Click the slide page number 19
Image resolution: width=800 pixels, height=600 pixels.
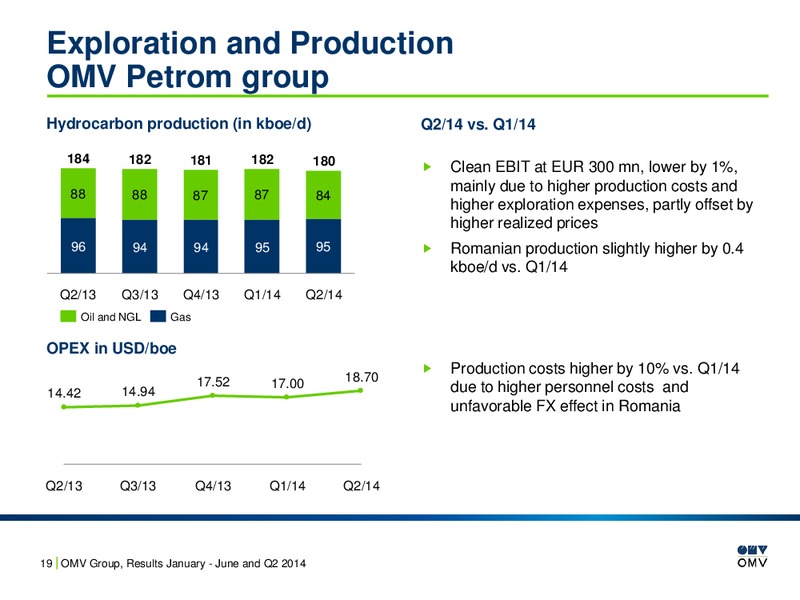pyautogui.click(x=46, y=563)
